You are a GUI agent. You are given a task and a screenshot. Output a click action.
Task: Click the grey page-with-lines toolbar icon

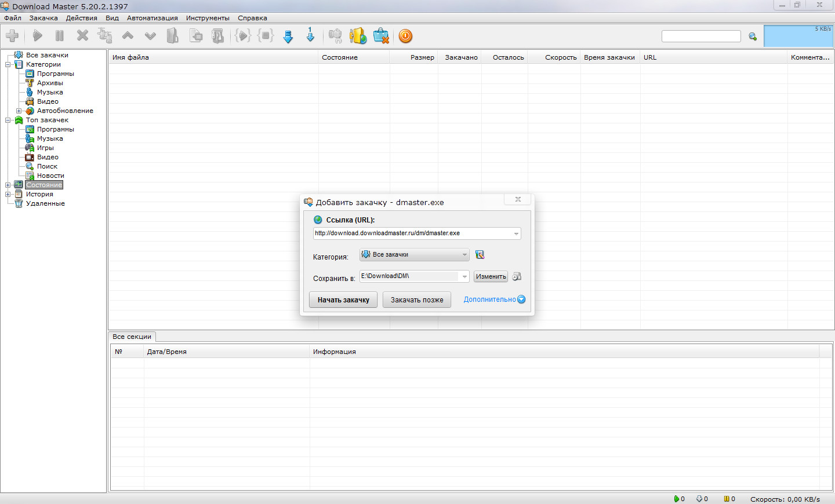click(x=196, y=36)
